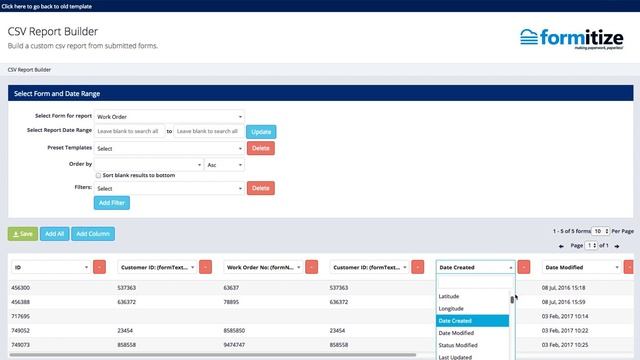
Task: Open the Asc sort direction dropdown
Action: (224, 165)
